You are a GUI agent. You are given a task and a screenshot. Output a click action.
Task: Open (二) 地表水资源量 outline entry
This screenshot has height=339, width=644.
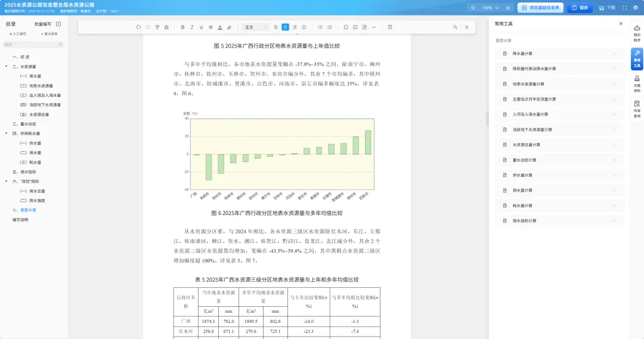point(36,86)
